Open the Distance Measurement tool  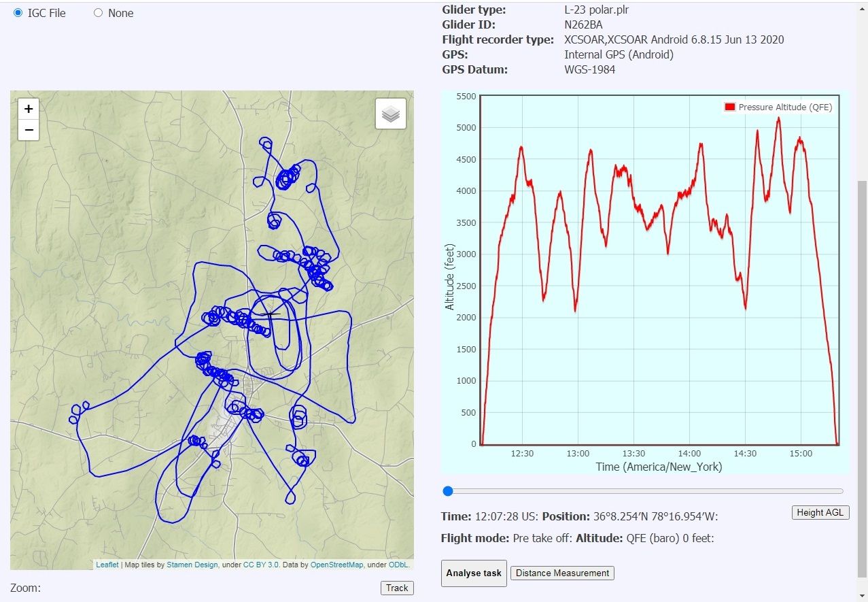point(562,573)
